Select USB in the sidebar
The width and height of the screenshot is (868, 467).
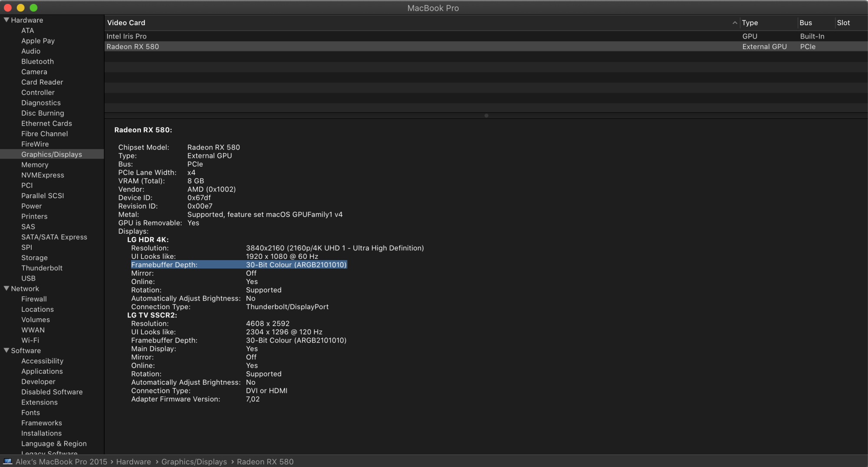pyautogui.click(x=29, y=278)
